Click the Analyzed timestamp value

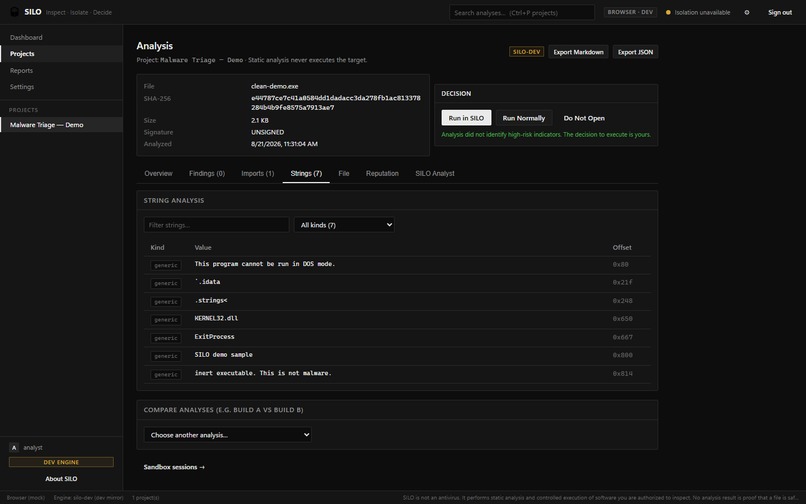click(284, 144)
